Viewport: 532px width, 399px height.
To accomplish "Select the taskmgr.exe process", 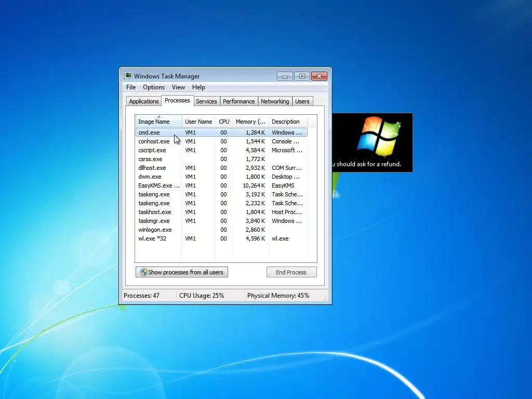I will (x=221, y=220).
